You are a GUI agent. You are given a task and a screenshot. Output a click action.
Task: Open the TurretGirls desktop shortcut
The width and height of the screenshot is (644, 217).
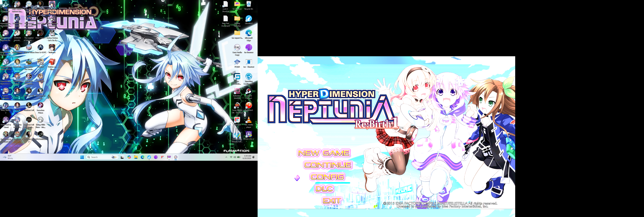(17, 63)
